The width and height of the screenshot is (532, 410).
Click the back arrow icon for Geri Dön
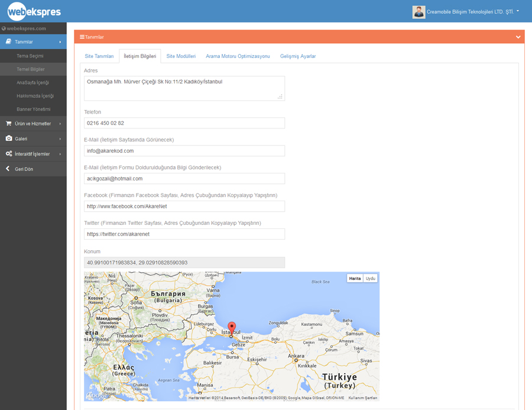[8, 169]
